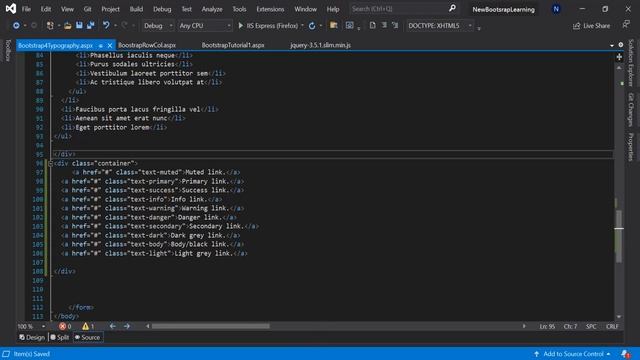The image size is (640, 360).
Task: Pin the Bootstrap4Typography.aspx tab
Action: tap(101, 45)
